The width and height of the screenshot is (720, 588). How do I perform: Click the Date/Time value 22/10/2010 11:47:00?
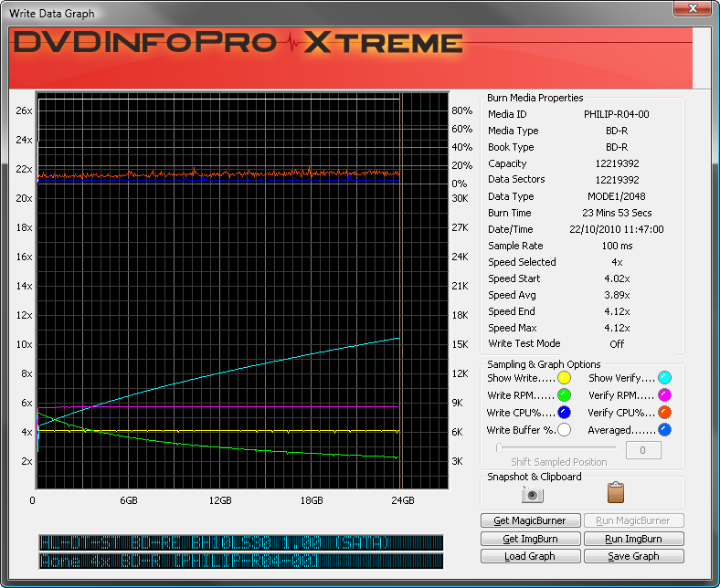click(617, 229)
